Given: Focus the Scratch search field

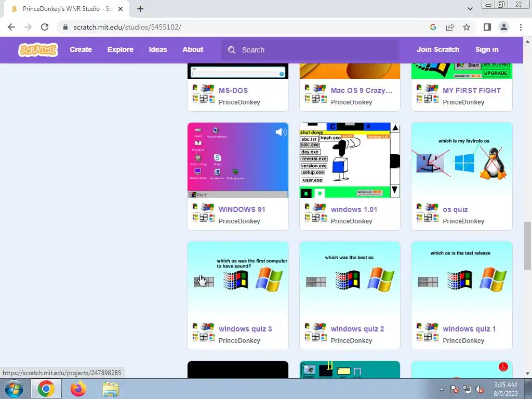Looking at the screenshot, I should 310,50.
